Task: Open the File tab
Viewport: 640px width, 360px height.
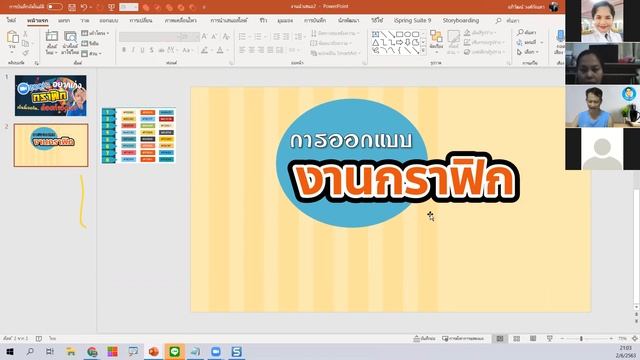Action: pyautogui.click(x=11, y=20)
